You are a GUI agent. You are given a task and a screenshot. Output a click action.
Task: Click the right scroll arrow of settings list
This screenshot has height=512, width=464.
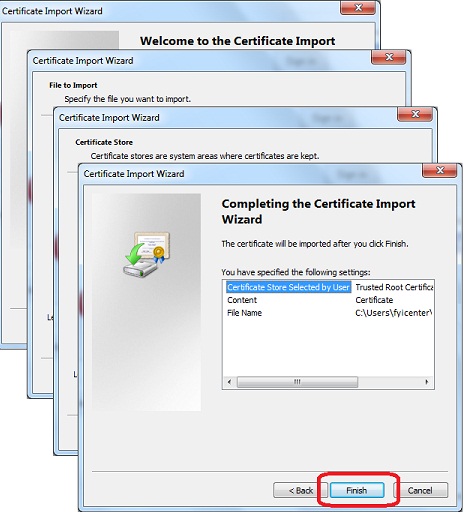coord(427,382)
